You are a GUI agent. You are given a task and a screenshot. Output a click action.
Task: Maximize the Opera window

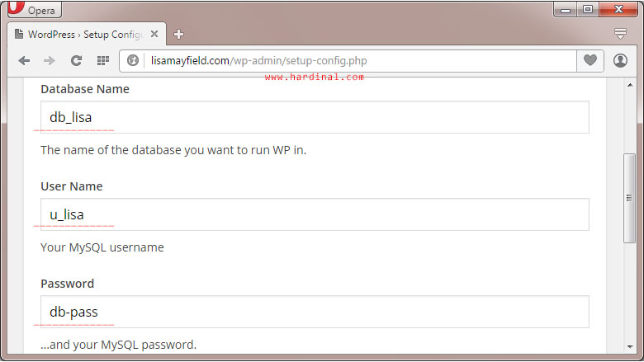click(588, 9)
